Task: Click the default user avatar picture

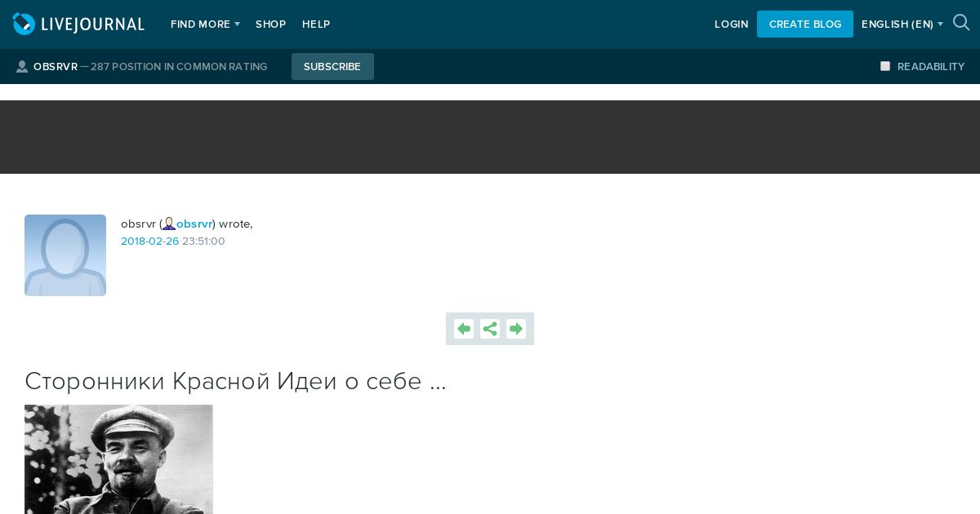Action: pyautogui.click(x=65, y=255)
